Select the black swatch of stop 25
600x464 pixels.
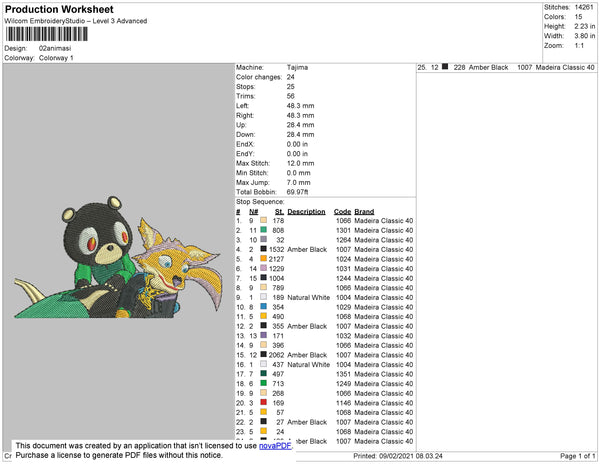coord(445,67)
